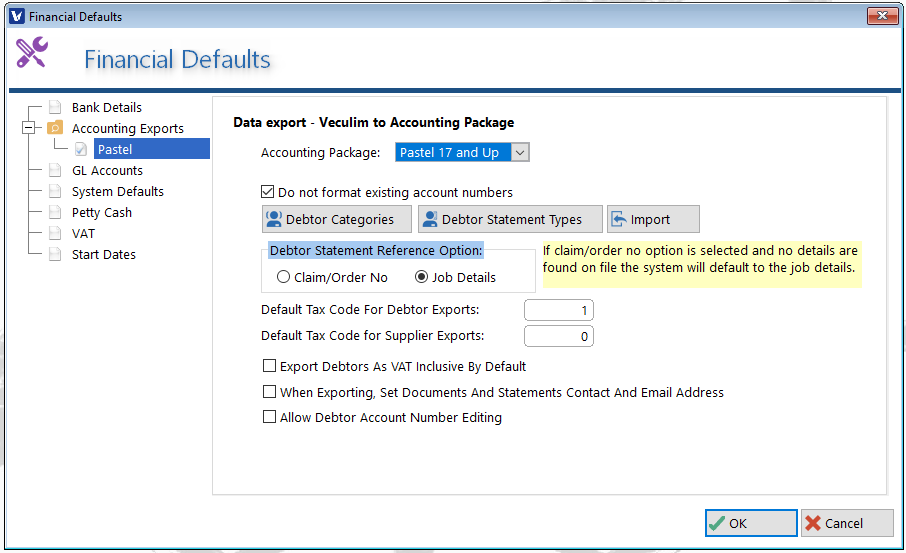Click the page icon beside VAT
The width and height of the screenshot is (906, 553).
click(55, 233)
